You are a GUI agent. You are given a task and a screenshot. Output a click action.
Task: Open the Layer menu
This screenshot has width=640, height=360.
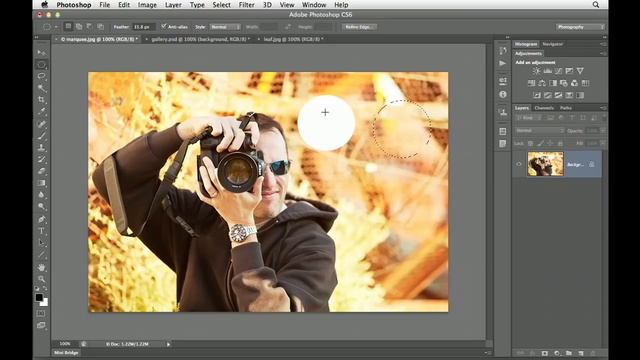click(173, 5)
